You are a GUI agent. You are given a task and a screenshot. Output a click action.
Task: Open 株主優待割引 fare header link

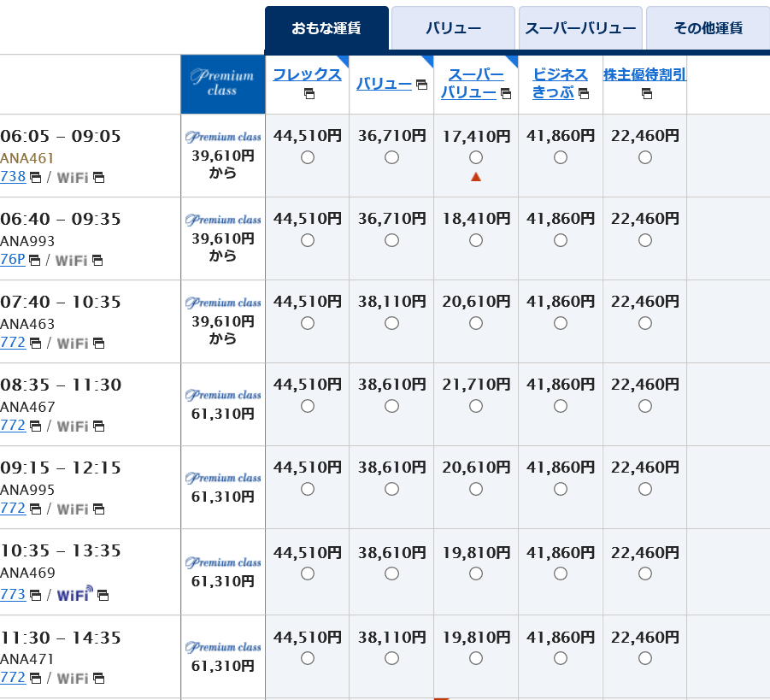(x=644, y=74)
